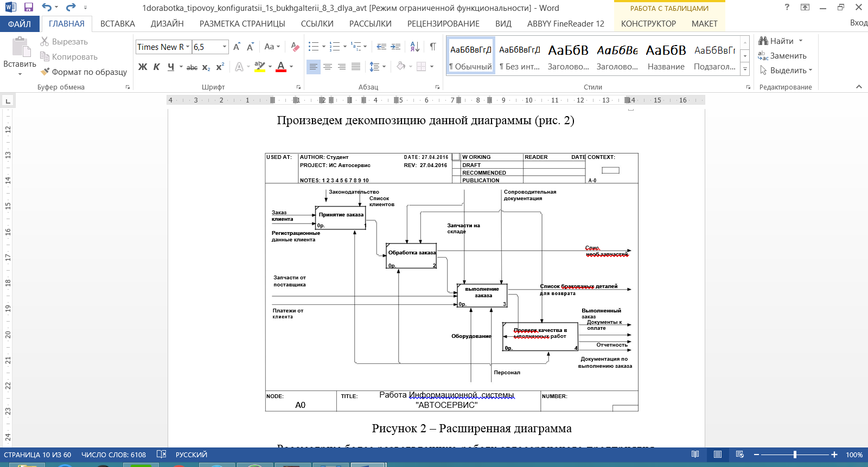Expand the styles gallery more arrow
The height and width of the screenshot is (467, 868).
745,69
